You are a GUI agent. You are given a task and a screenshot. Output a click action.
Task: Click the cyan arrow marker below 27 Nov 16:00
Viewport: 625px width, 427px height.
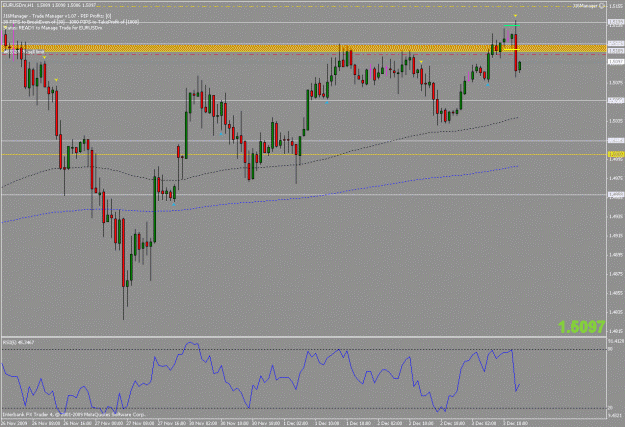174,205
